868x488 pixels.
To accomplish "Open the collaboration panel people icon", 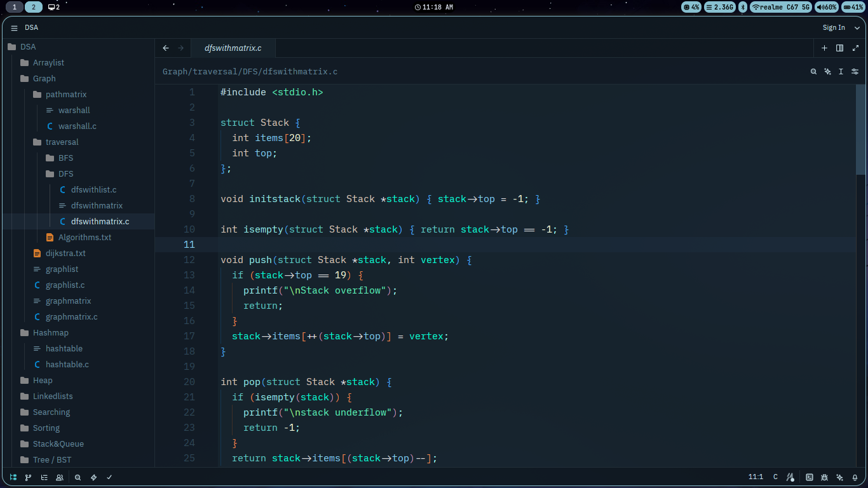I will point(60,477).
